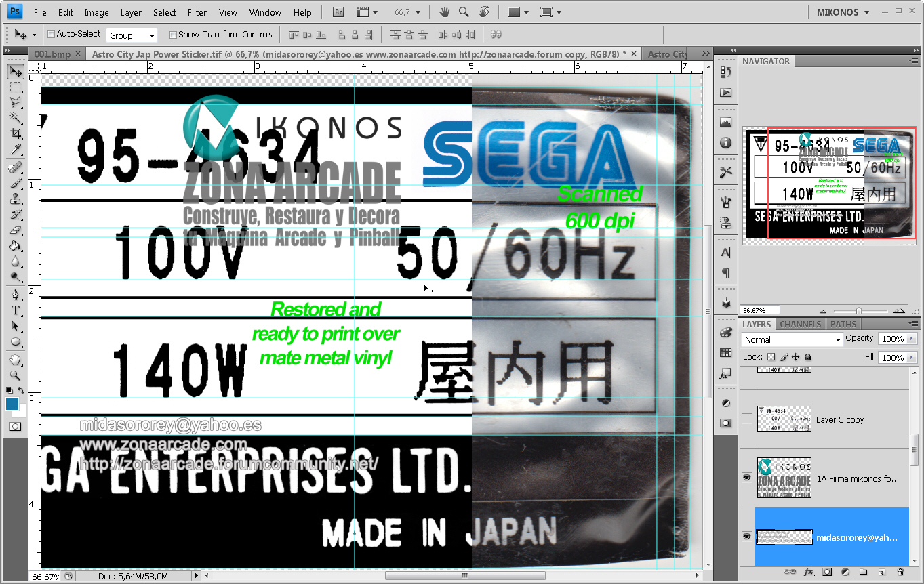924x584 pixels.
Task: Open the Group auto-select dropdown
Action: (132, 35)
